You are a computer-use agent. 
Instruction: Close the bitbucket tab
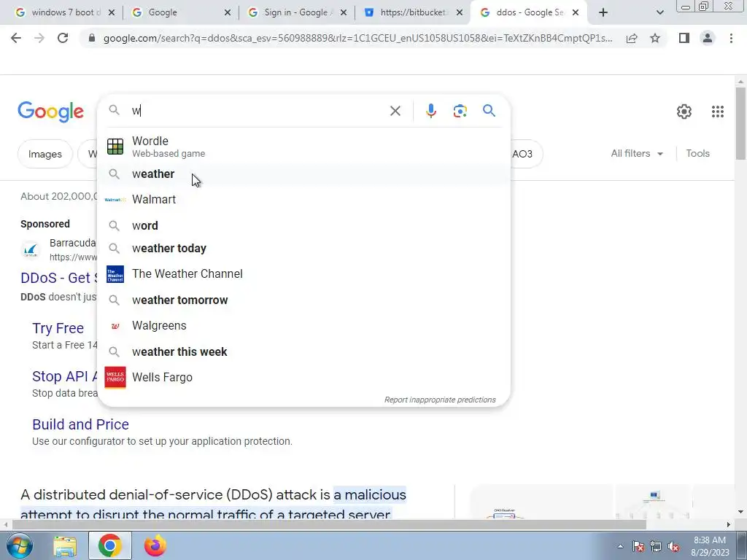click(x=460, y=12)
